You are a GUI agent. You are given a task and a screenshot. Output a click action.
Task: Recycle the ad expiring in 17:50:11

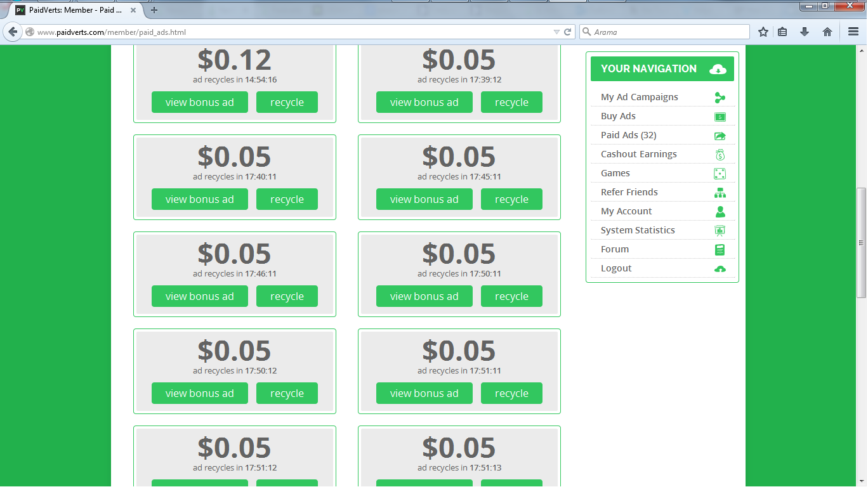click(x=511, y=296)
